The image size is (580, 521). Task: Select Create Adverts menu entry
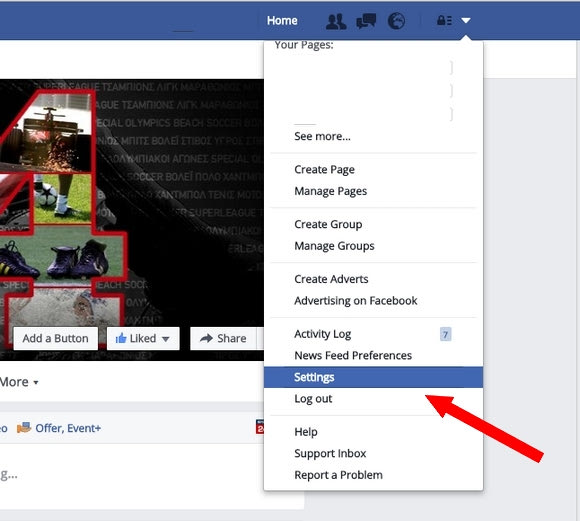click(x=331, y=279)
